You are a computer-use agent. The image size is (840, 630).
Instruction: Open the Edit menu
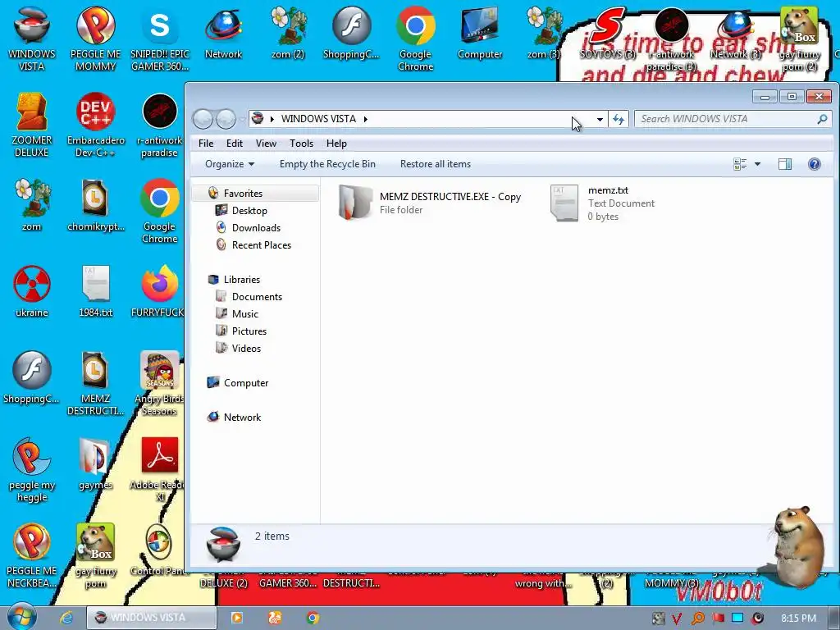234,143
